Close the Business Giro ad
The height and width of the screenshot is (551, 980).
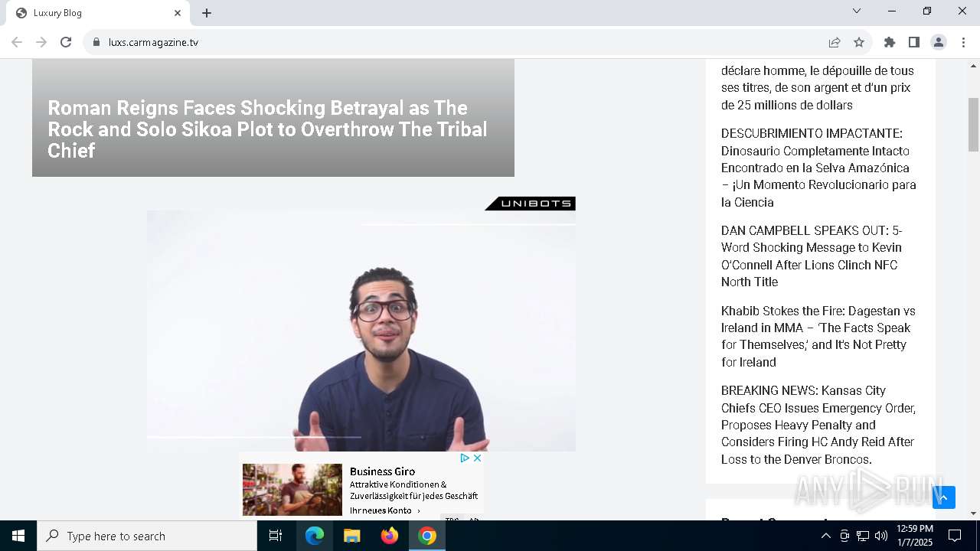[477, 458]
